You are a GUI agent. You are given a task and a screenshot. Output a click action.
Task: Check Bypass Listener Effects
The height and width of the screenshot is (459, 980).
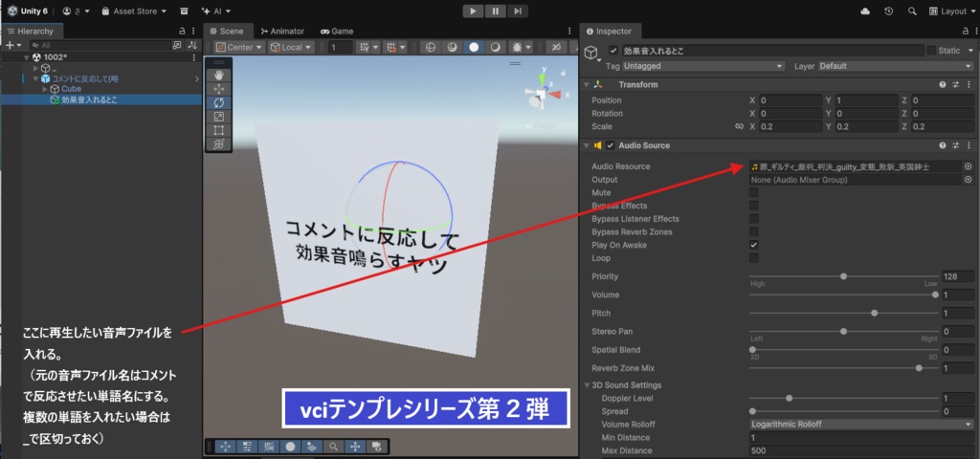coord(754,219)
